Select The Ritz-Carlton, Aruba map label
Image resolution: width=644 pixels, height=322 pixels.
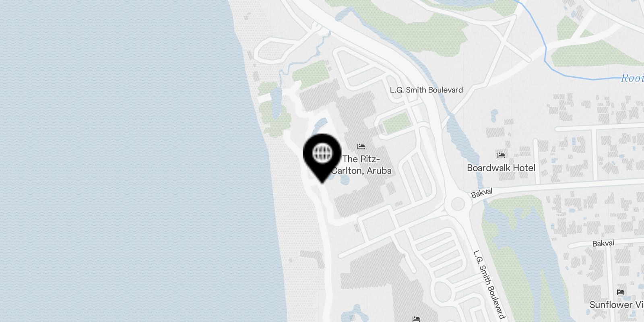coord(361,165)
